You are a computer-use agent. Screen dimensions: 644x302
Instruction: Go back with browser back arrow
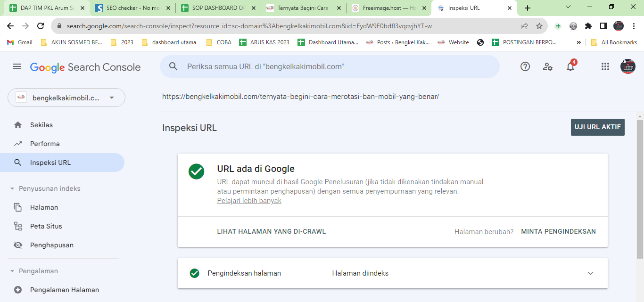click(10, 26)
